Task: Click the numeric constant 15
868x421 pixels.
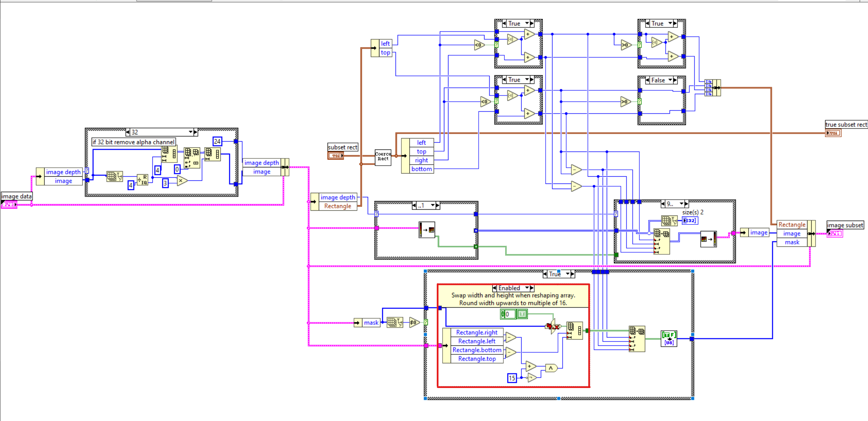Action: pyautogui.click(x=512, y=378)
